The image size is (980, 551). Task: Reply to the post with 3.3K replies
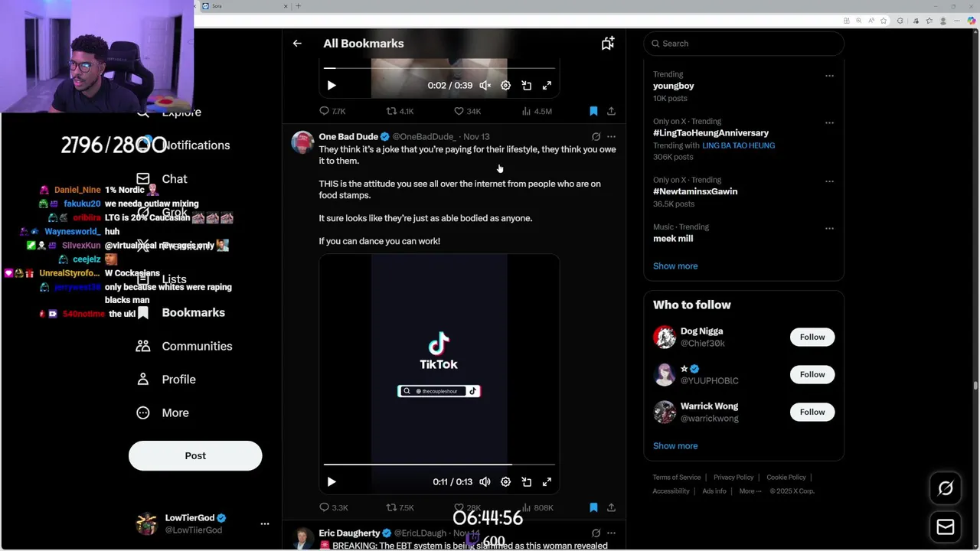pos(333,507)
